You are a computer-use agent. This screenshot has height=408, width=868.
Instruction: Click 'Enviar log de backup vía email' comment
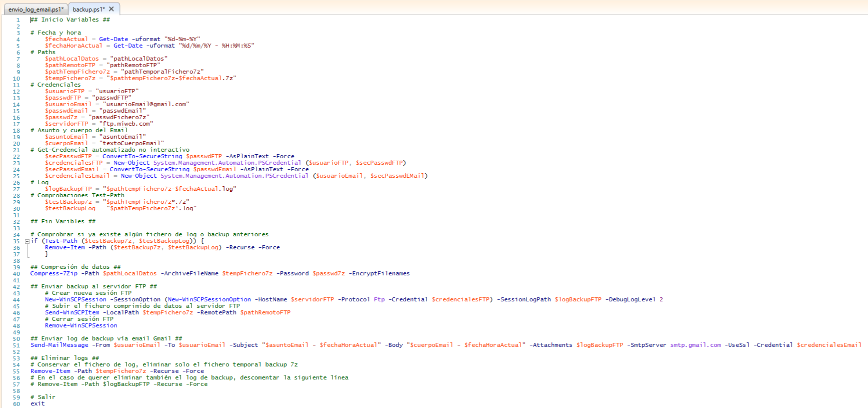106,339
